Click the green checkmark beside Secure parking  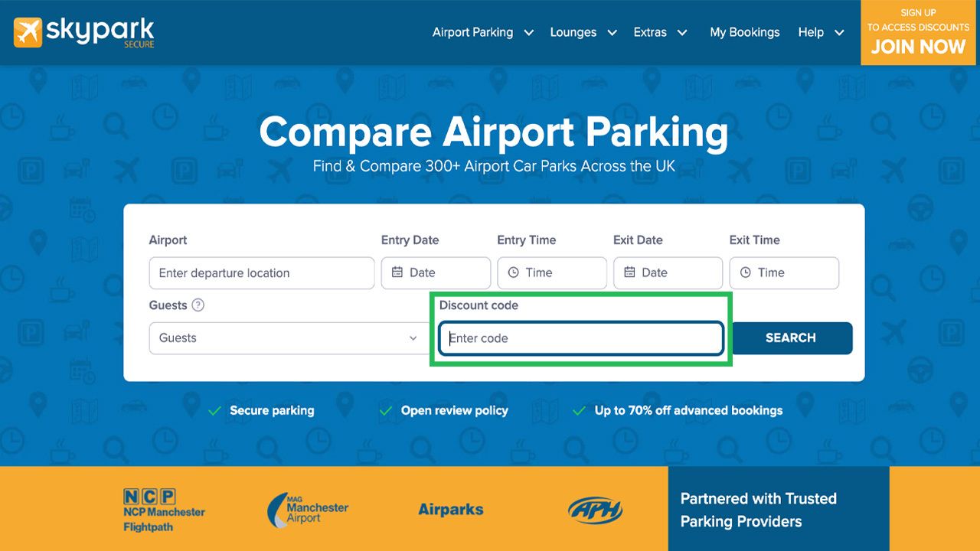click(215, 410)
